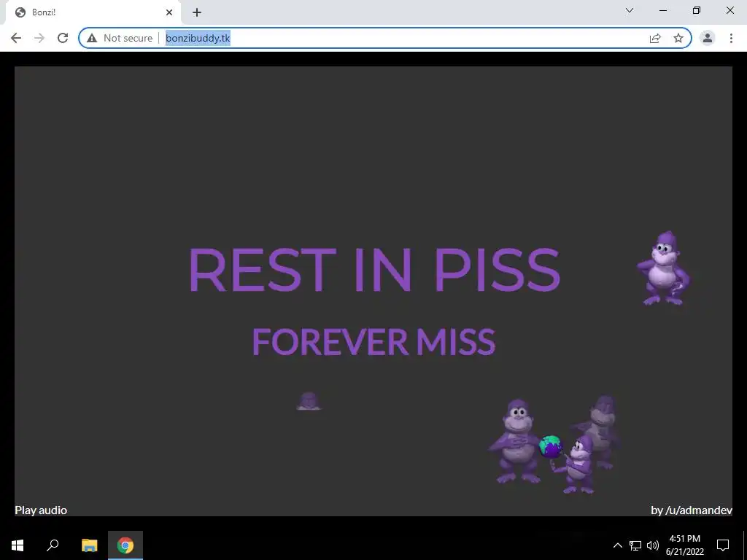Click the large Bonzi with crossed arms
This screenshot has width=747, height=560.
coord(514,441)
